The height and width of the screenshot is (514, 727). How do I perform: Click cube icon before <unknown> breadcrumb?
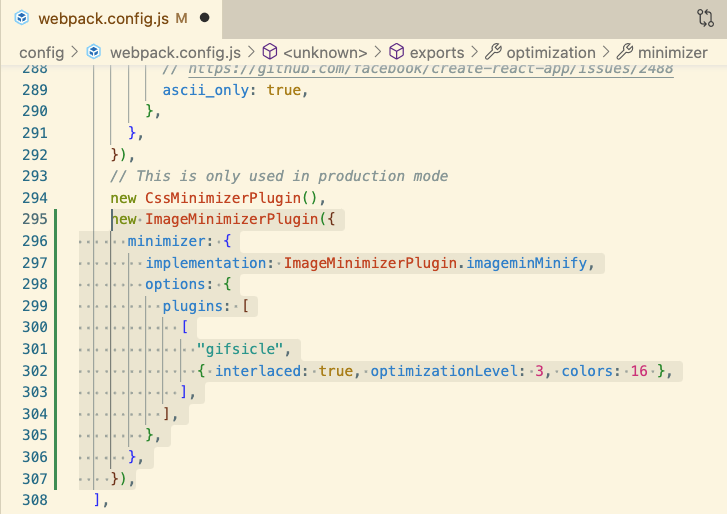coord(270,51)
